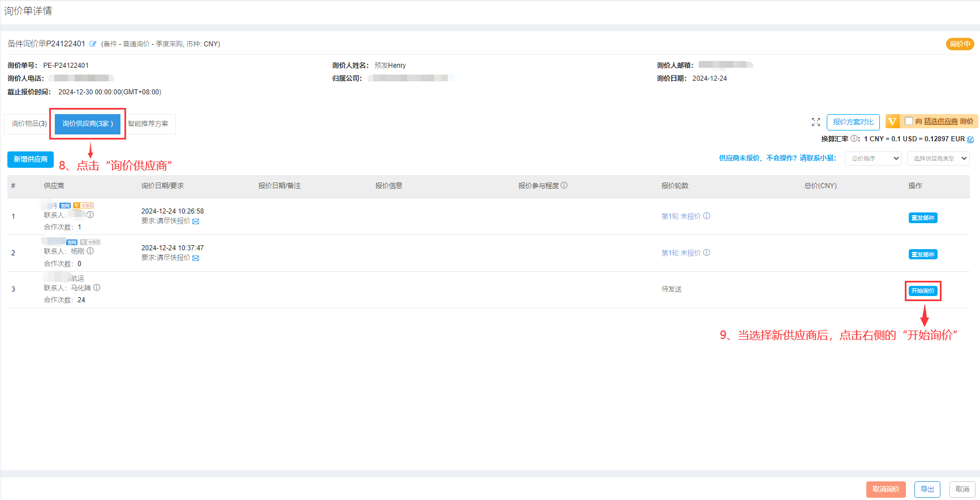Click the 报价信息 column header
Screen dimensions: 980x500
click(x=389, y=185)
